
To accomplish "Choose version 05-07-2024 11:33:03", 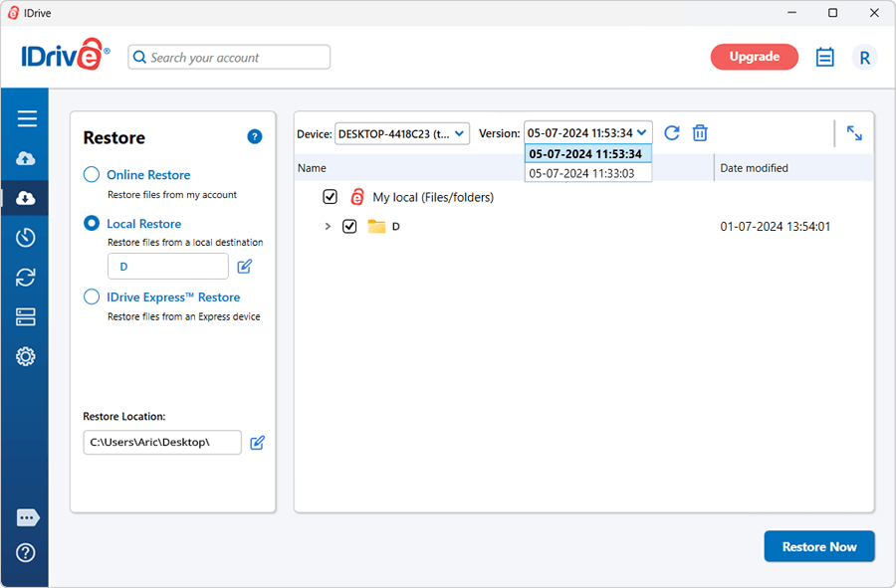I will [588, 173].
